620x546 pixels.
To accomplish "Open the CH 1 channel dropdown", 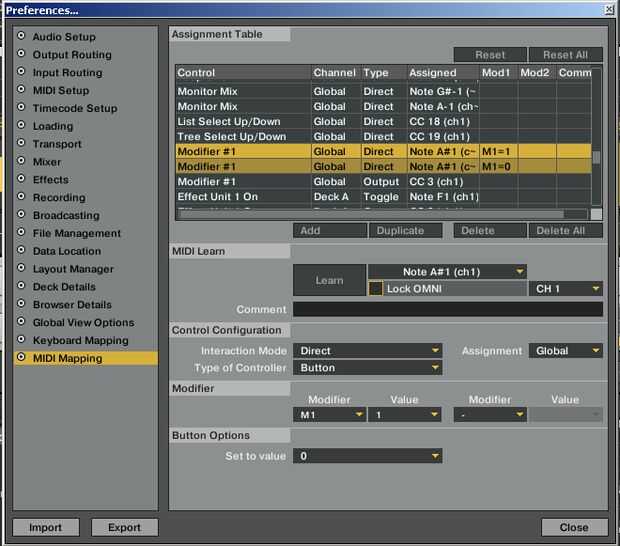I will coord(566,289).
